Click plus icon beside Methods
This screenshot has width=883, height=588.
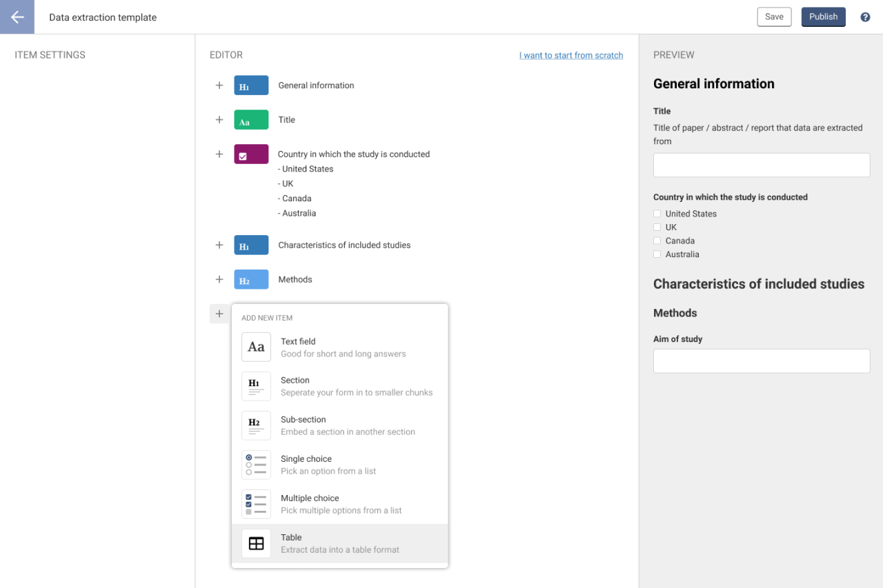click(219, 280)
